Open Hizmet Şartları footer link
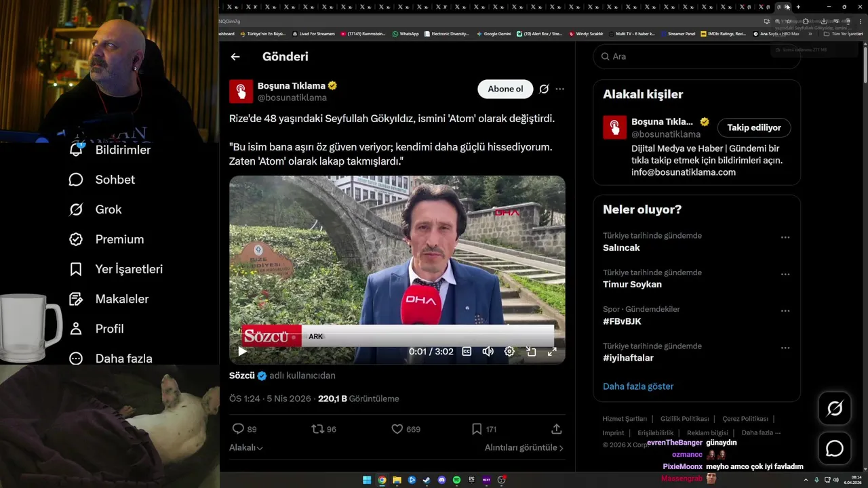 click(625, 419)
